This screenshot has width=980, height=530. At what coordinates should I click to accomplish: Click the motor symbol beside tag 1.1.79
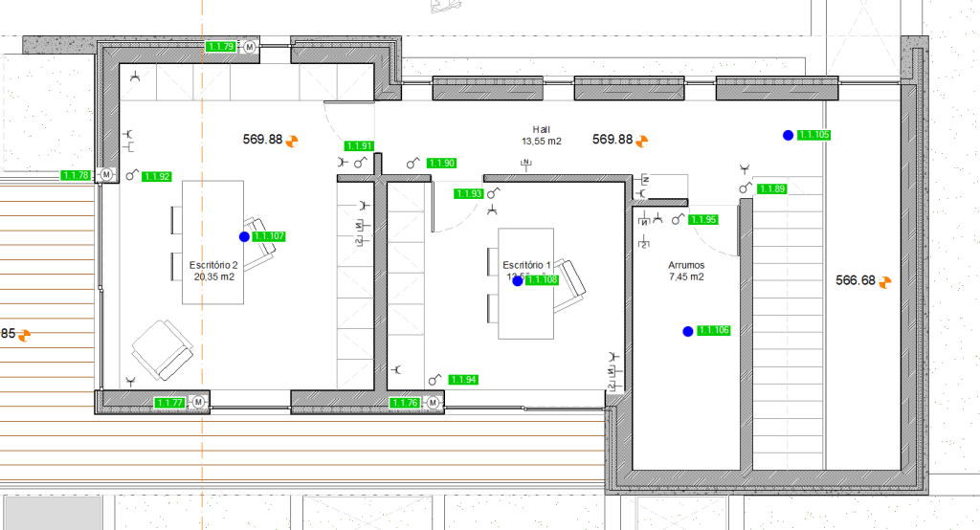pyautogui.click(x=250, y=46)
